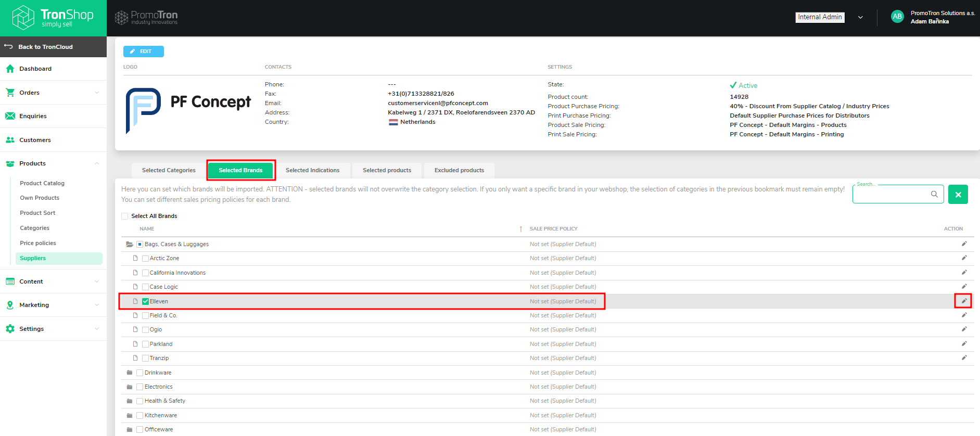980x436 pixels.
Task: Expand the Health & Safety folder
Action: [x=130, y=401]
